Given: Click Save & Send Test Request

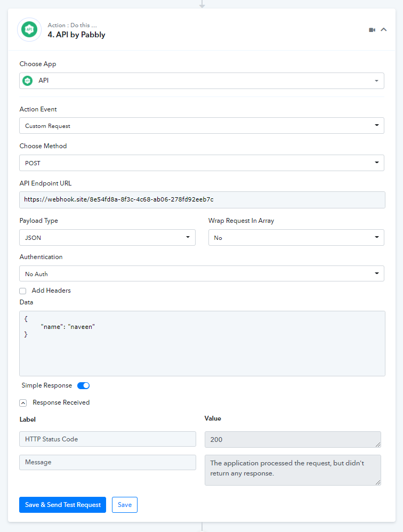Looking at the screenshot, I should (62, 505).
